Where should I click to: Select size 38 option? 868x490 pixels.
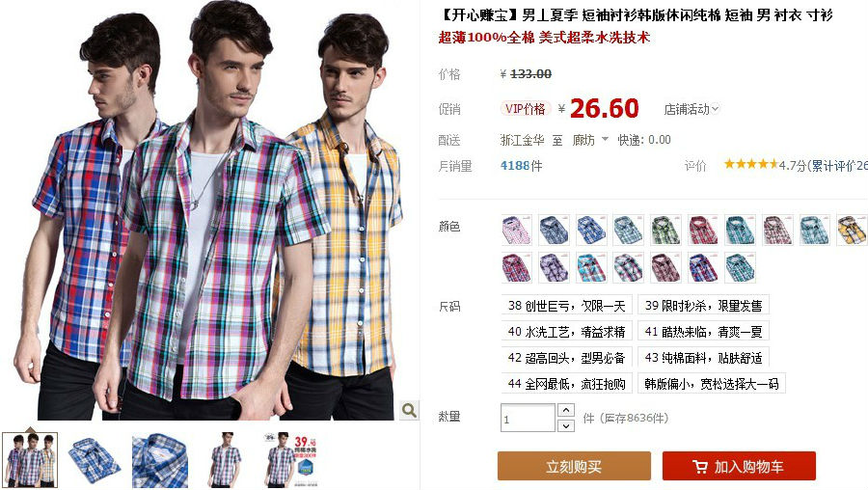pos(566,305)
